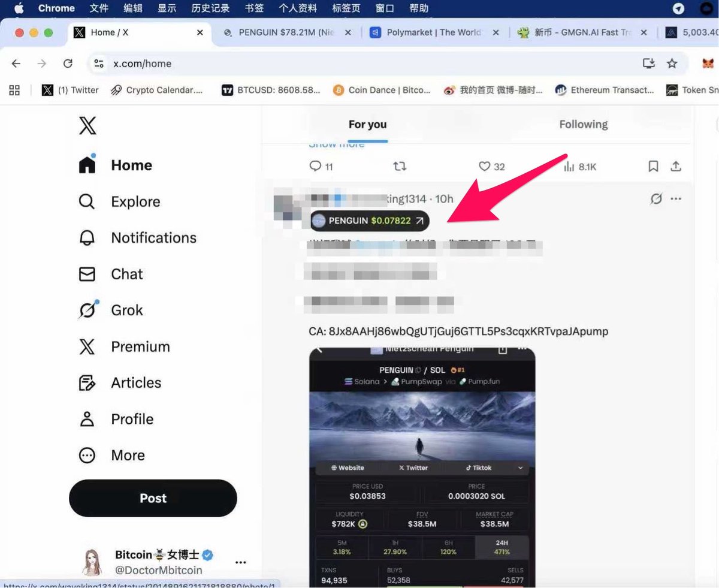This screenshot has height=588, width=719.
Task: Open the Crypto Calendar bookmark
Action: (156, 90)
